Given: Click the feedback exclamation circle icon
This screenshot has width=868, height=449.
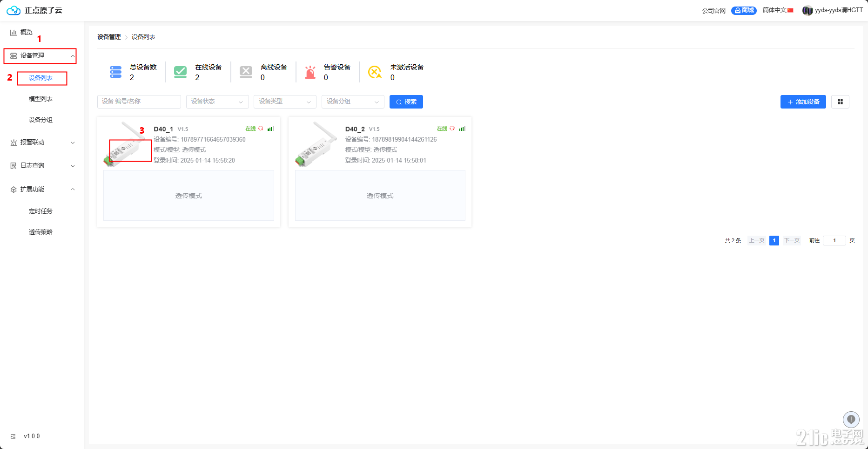Looking at the screenshot, I should click(x=851, y=420).
